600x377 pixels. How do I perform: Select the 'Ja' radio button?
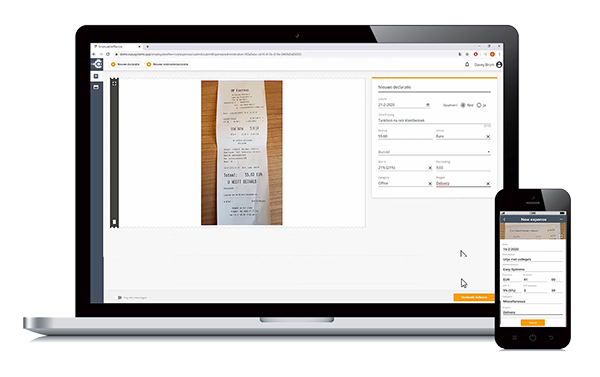pyautogui.click(x=479, y=105)
